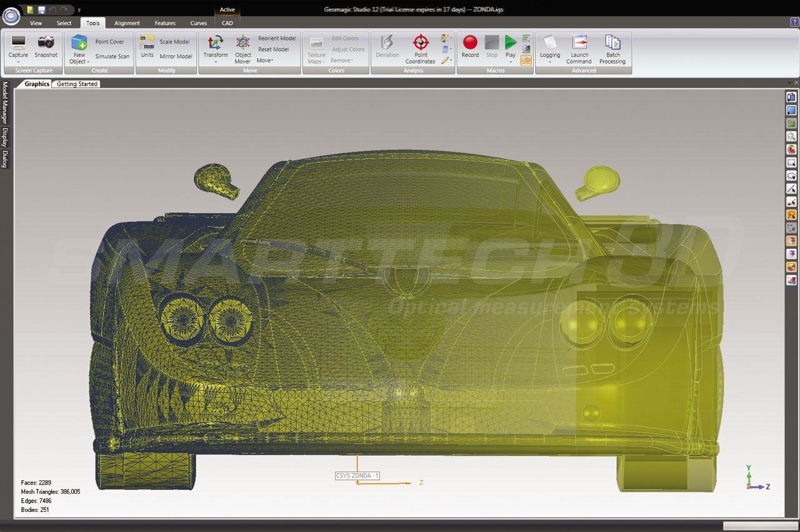This screenshot has width=800, height=532.
Task: Open the Features ribbon tab
Action: click(x=165, y=23)
